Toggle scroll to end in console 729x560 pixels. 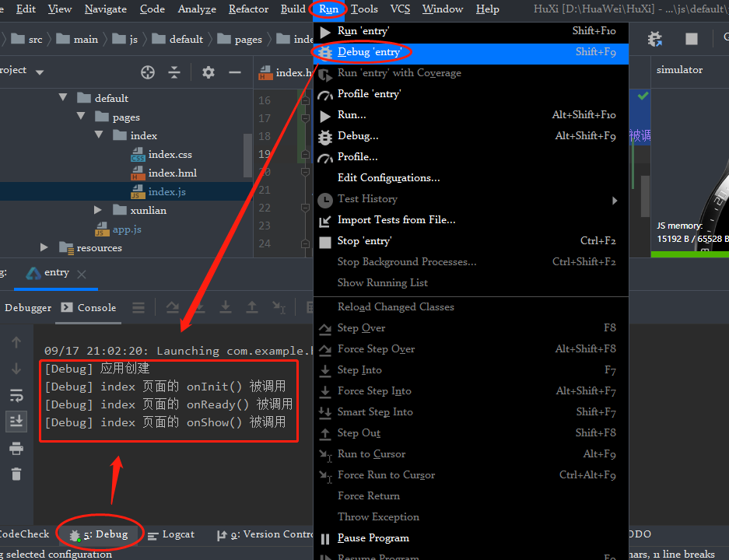pyautogui.click(x=16, y=421)
